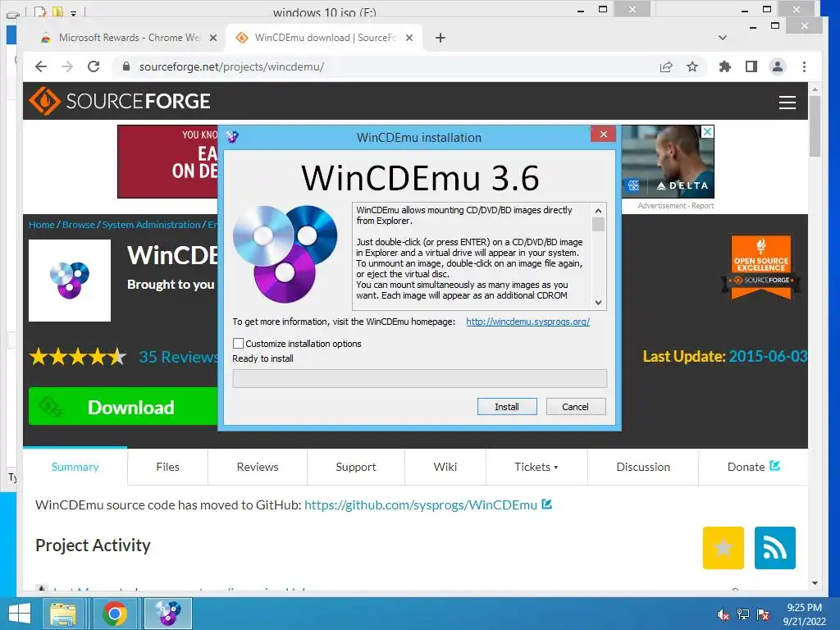This screenshot has height=630, width=840.
Task: Click the muted volume tray icon
Action: (723, 614)
